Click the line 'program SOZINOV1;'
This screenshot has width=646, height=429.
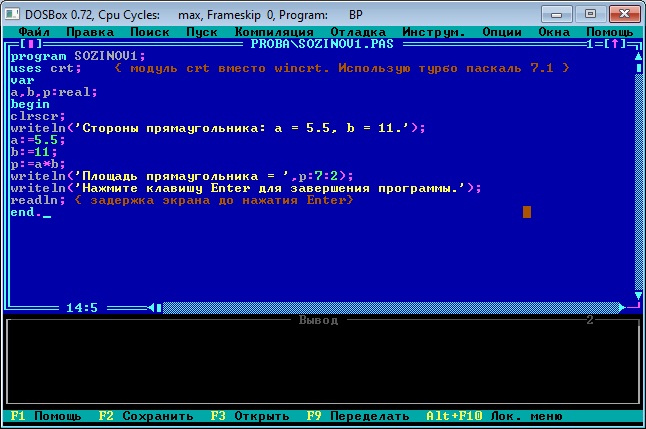pos(78,56)
